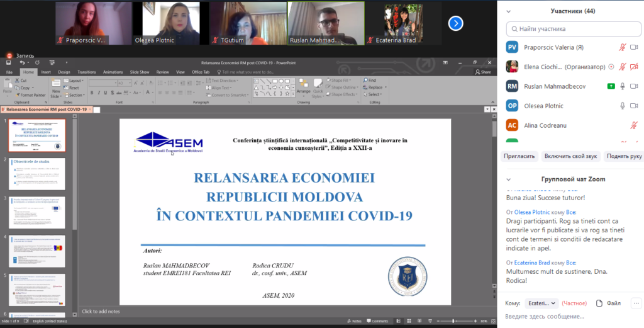Viewport: 644px width, 328px height.
Task: Show next video participants with blue arrow
Action: pyautogui.click(x=455, y=23)
